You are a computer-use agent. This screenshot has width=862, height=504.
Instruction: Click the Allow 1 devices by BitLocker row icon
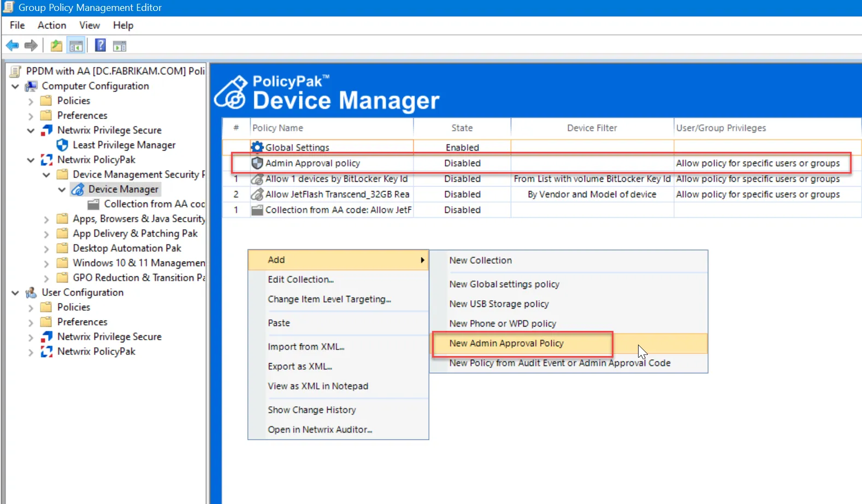click(x=257, y=179)
